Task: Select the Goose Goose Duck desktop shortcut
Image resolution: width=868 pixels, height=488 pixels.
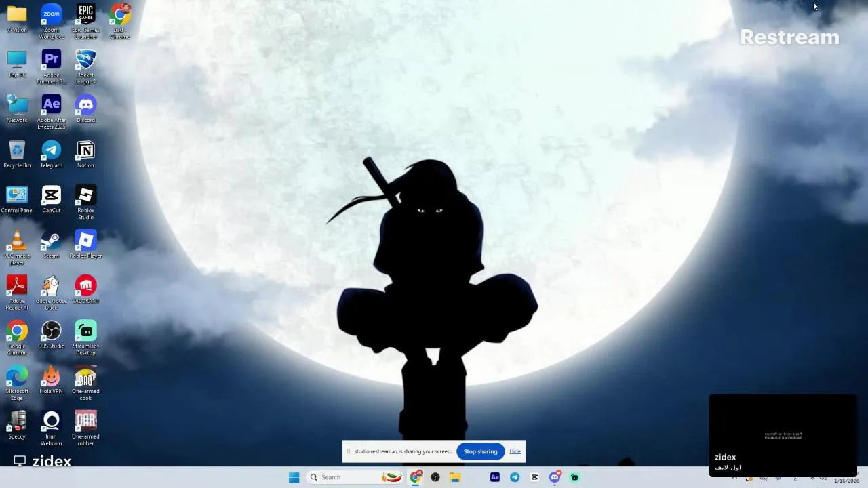Action: click(x=52, y=293)
